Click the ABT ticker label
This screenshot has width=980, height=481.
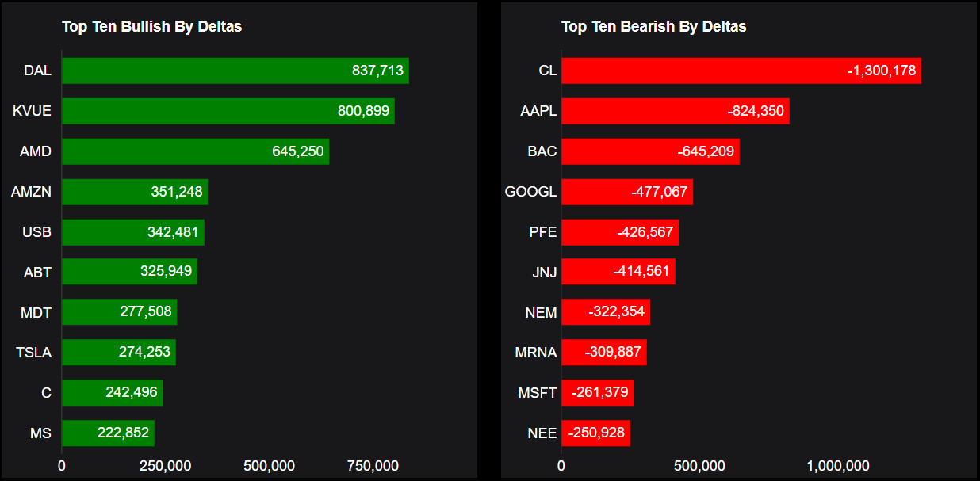[37, 273]
